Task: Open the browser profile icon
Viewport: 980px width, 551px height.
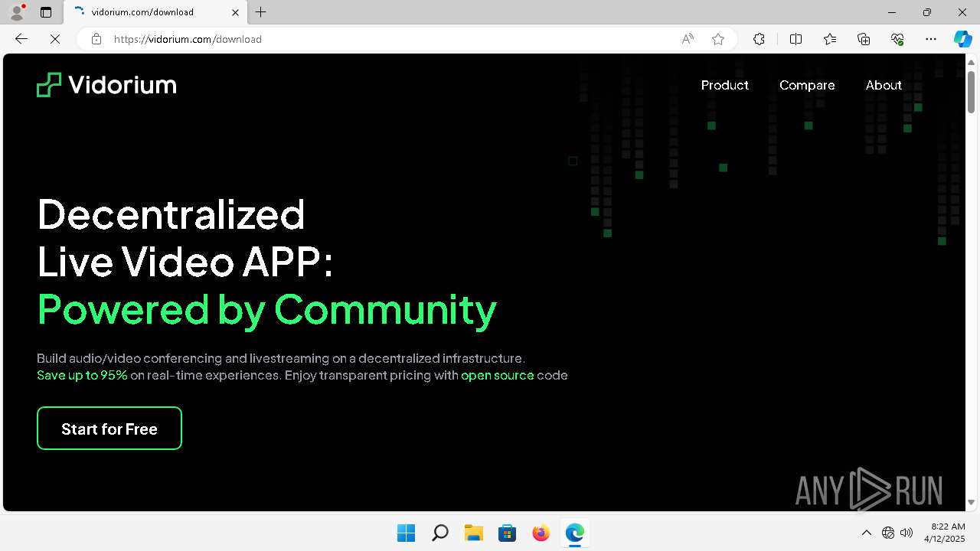Action: (16, 12)
